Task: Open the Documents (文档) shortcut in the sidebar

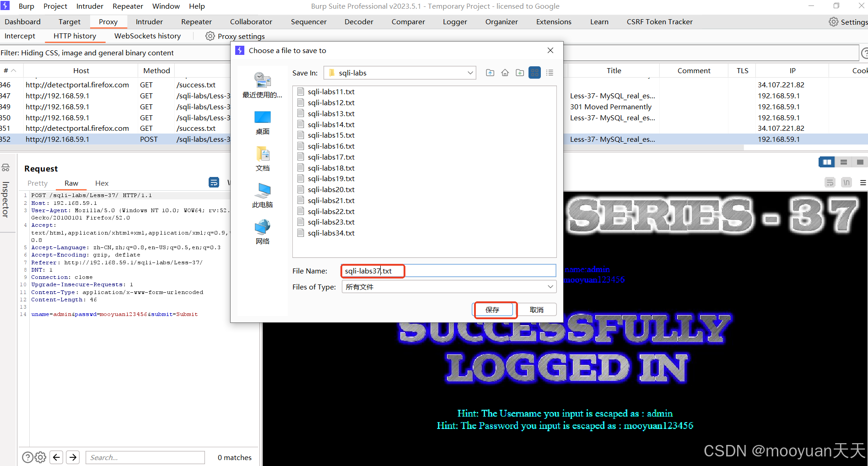Action: [x=262, y=159]
